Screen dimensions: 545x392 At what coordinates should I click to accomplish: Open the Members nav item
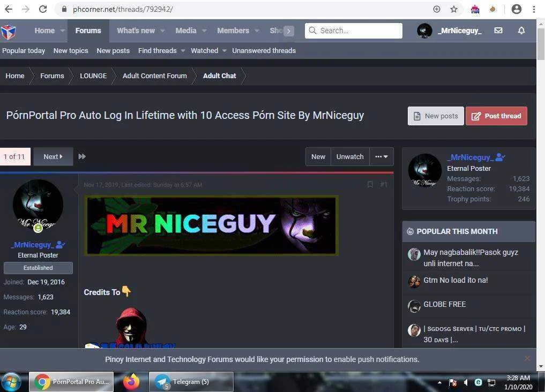(x=233, y=31)
